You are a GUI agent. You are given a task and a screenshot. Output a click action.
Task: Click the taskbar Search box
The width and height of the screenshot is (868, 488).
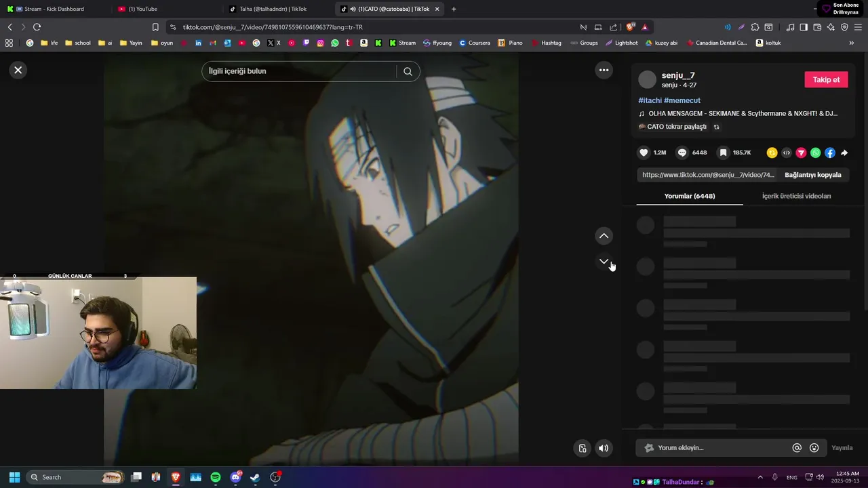coord(76,477)
